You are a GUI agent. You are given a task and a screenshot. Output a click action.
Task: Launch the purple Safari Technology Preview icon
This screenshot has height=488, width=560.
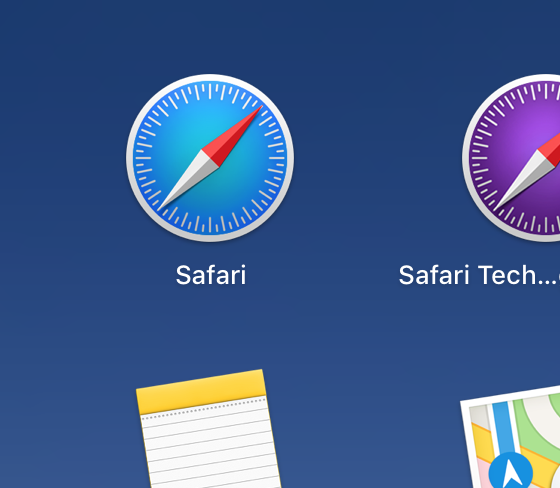click(x=511, y=158)
